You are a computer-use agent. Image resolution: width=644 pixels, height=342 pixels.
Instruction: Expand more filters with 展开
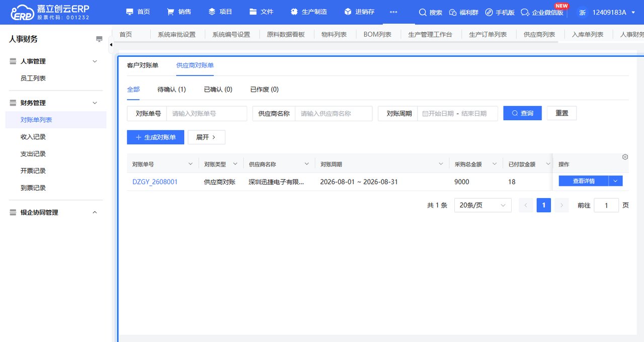click(x=206, y=137)
